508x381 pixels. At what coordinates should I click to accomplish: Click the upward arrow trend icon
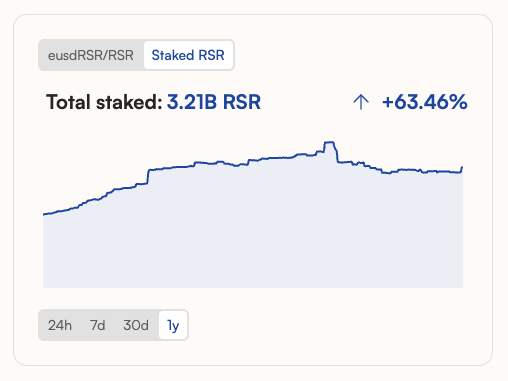pos(361,102)
